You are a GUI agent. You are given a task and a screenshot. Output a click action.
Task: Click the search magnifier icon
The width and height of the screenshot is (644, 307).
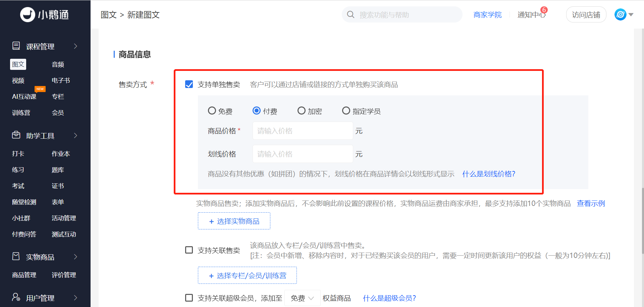(x=351, y=14)
